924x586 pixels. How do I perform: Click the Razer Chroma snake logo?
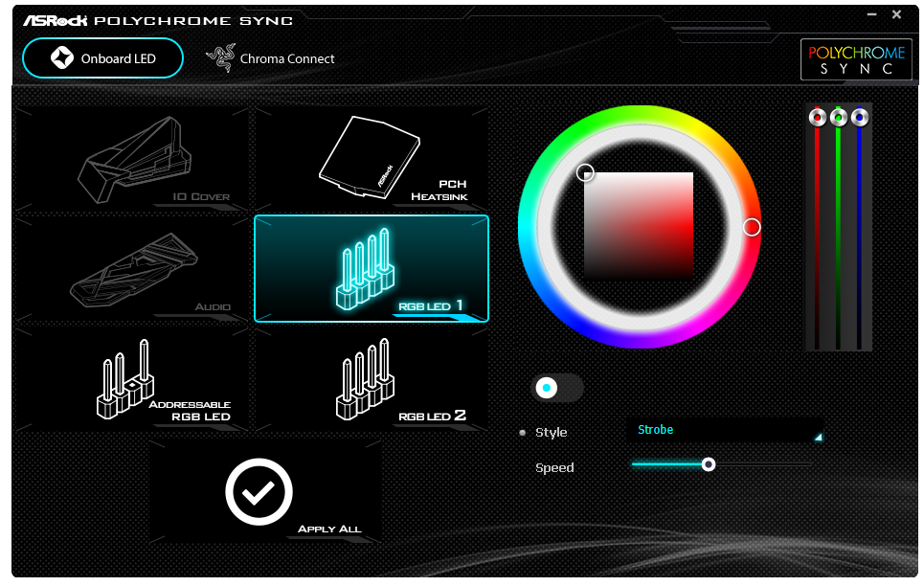(x=220, y=57)
